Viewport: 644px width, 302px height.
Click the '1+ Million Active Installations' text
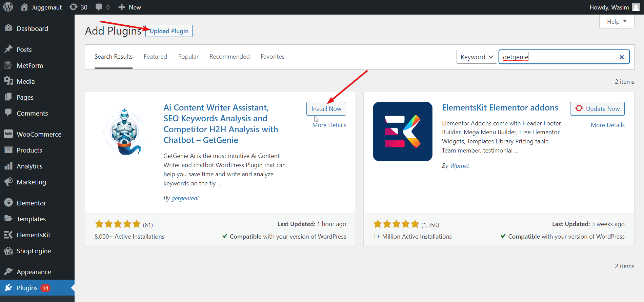[412, 237]
